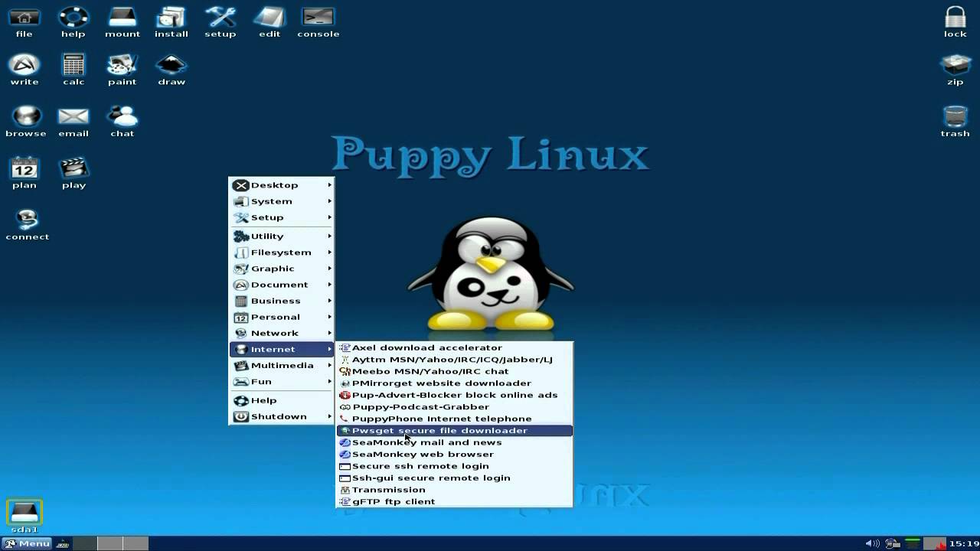Launch the edit text editor icon

tap(269, 21)
